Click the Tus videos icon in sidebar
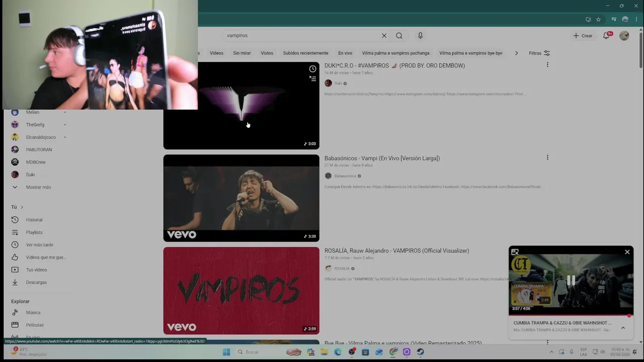 15,270
